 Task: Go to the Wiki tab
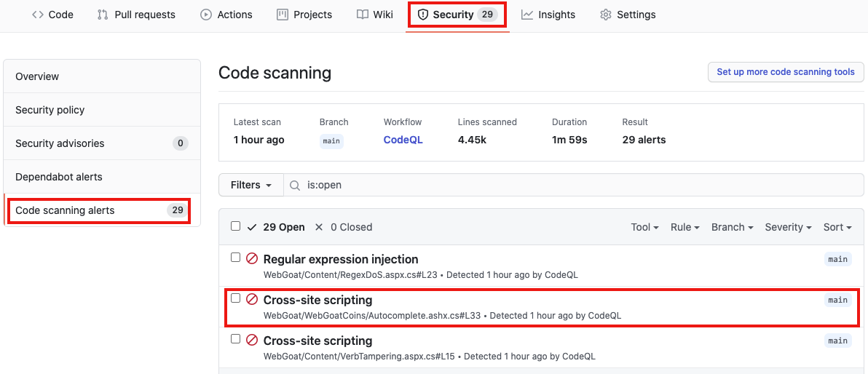(x=375, y=15)
